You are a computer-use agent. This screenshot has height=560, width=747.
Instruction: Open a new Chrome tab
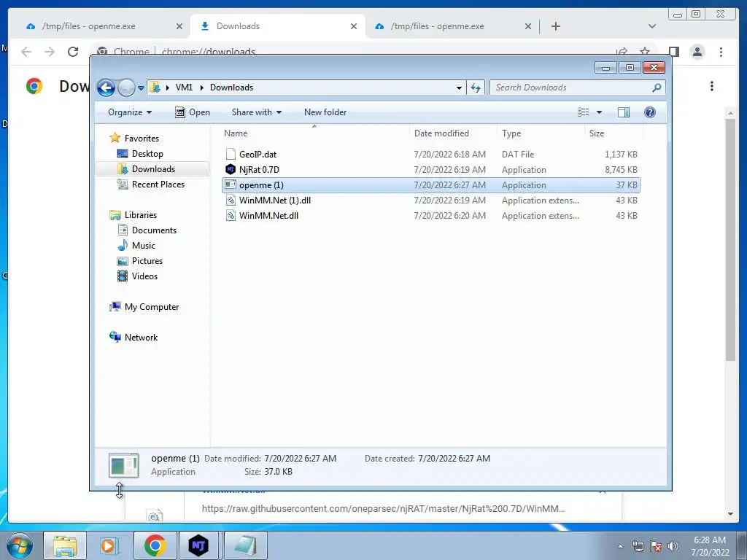point(555,26)
